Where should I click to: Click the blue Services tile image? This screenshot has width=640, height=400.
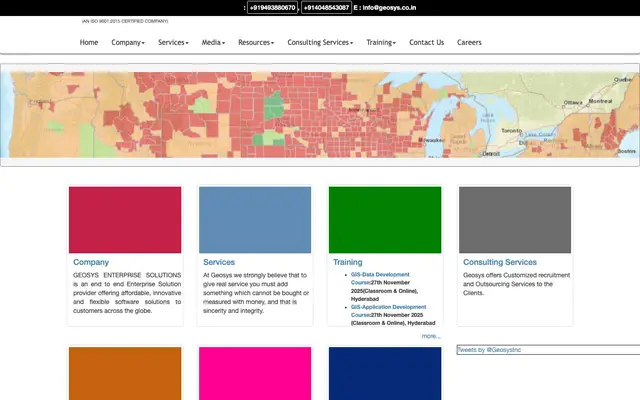(x=255, y=220)
